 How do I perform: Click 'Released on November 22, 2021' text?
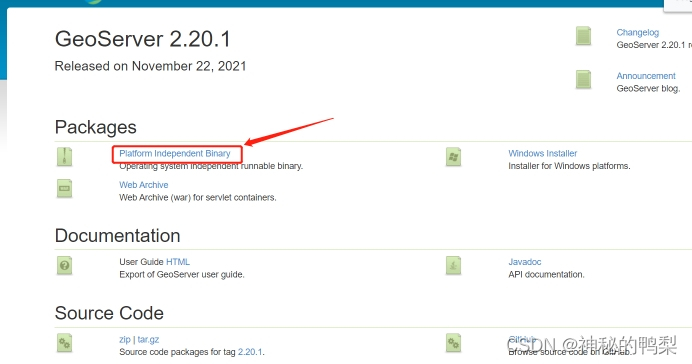150,66
